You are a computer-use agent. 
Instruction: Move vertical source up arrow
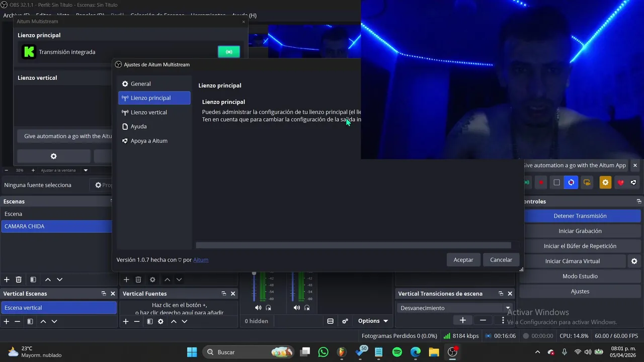coord(174,321)
